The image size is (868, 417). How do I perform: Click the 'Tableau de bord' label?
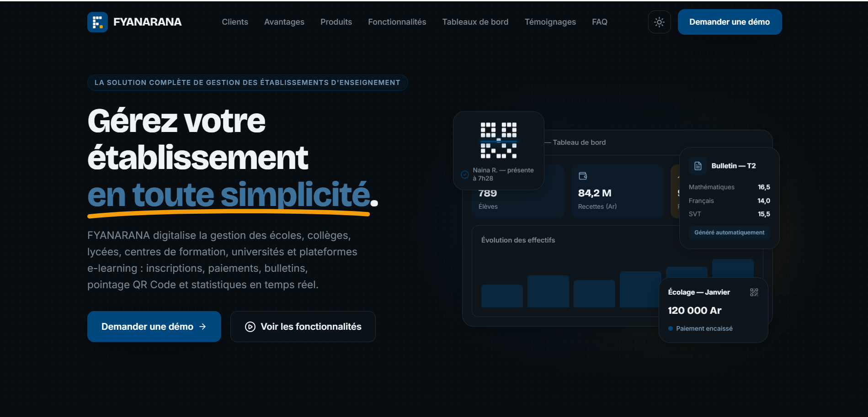[579, 143]
